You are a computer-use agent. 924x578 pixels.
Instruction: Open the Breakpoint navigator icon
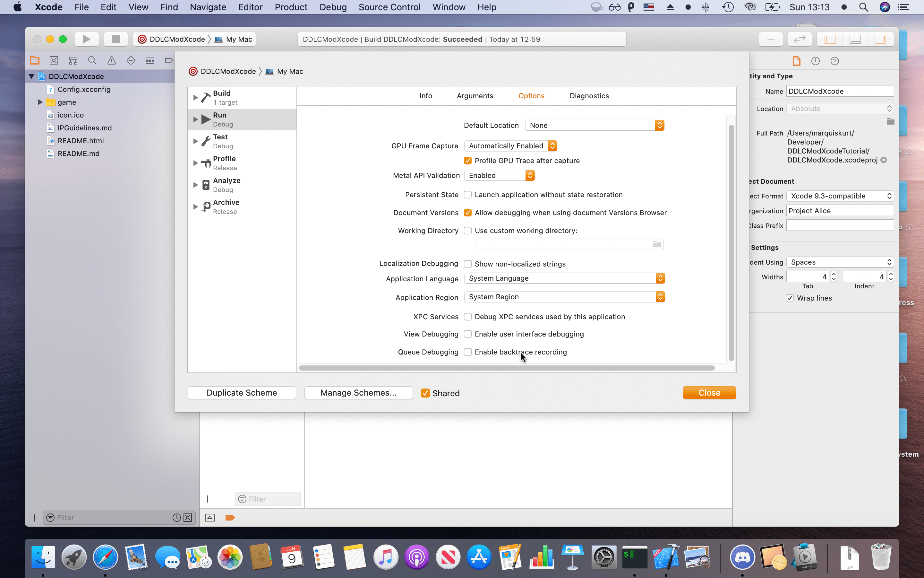(169, 60)
